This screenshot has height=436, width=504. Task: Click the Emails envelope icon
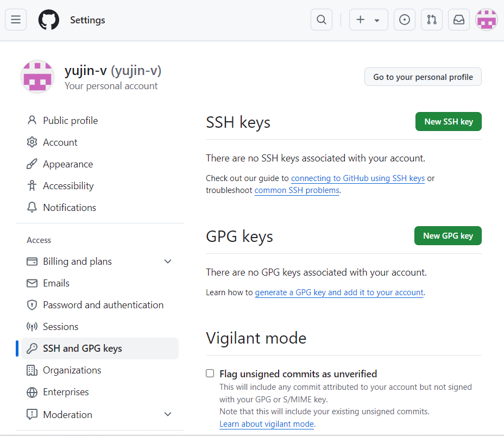pos(32,283)
